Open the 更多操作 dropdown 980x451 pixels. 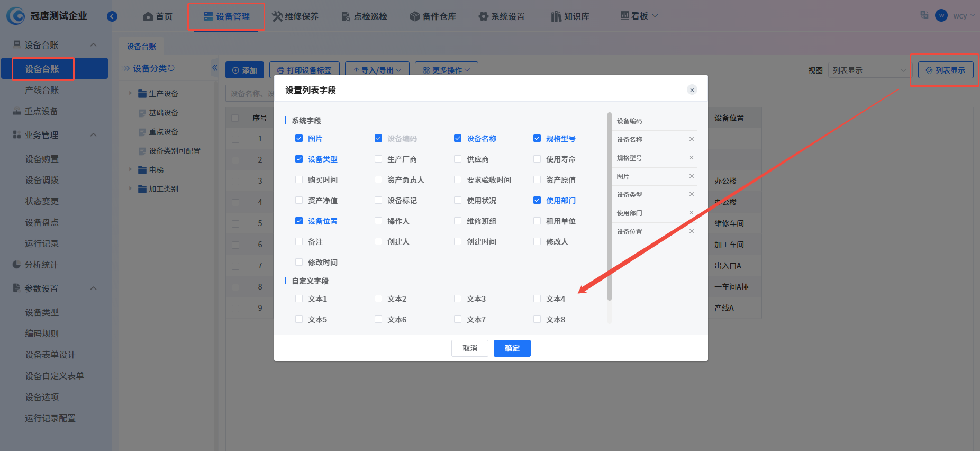click(447, 70)
